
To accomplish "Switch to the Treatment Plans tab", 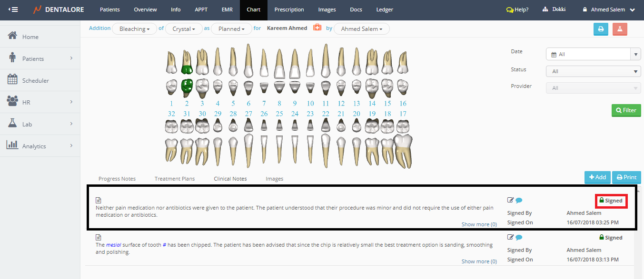I will [x=175, y=179].
